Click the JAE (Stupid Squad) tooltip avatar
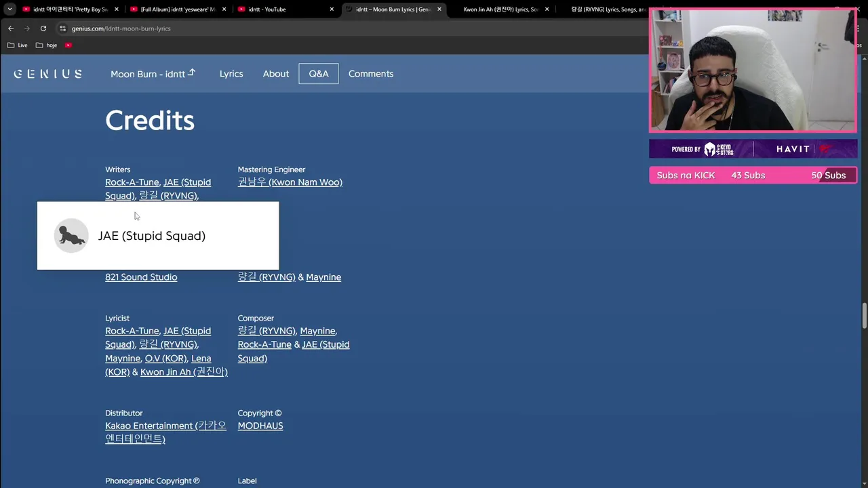 tap(71, 236)
